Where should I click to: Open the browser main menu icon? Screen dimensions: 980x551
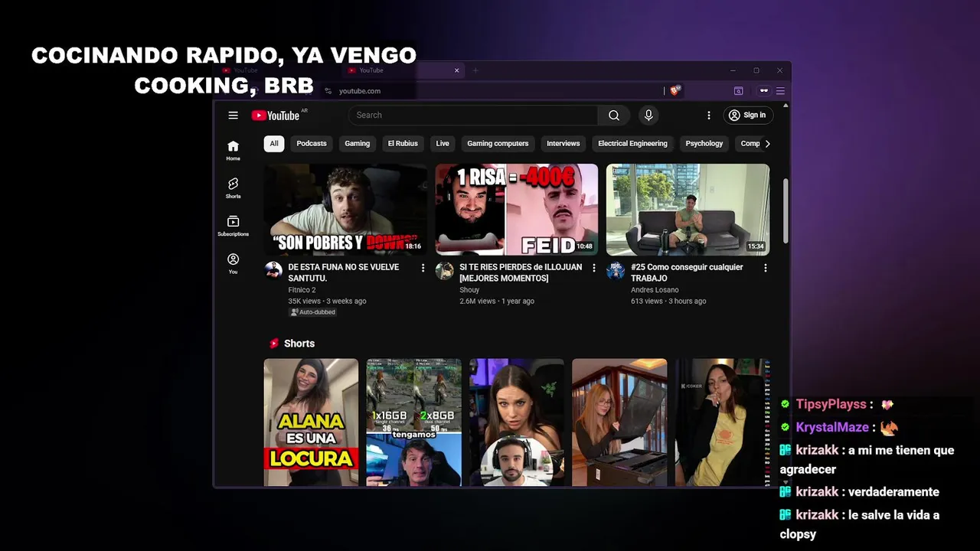[780, 91]
